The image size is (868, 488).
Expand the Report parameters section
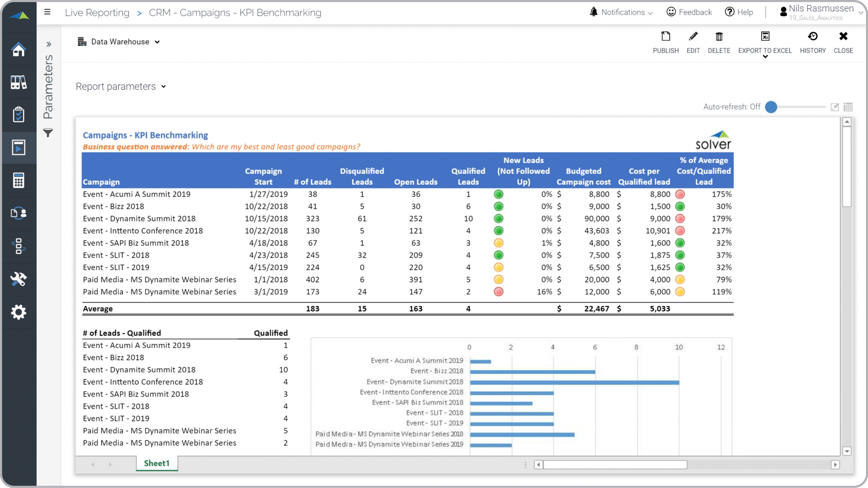(121, 87)
